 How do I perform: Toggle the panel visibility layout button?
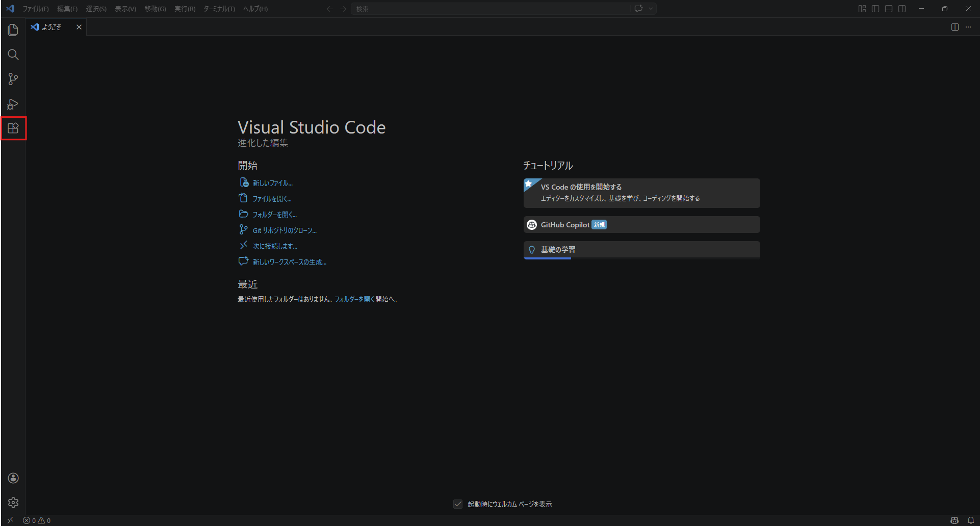tap(889, 9)
